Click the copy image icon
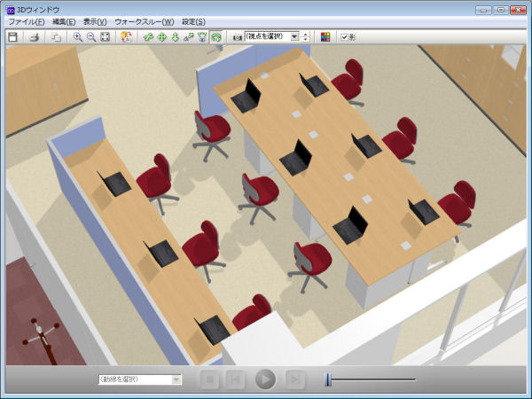The height and width of the screenshot is (399, 532). pyautogui.click(x=55, y=36)
